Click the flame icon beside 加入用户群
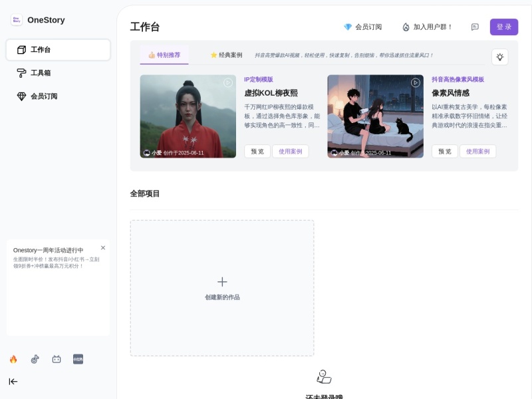 pyautogui.click(x=406, y=27)
